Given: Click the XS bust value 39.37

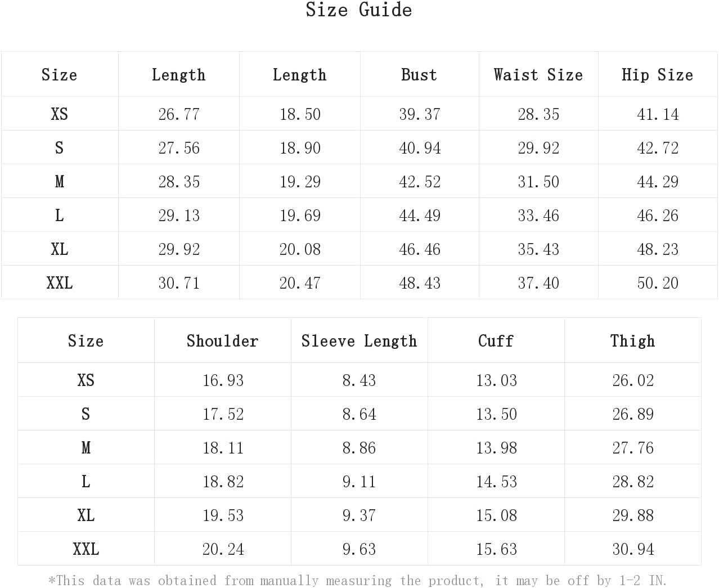Looking at the screenshot, I should [x=420, y=114].
